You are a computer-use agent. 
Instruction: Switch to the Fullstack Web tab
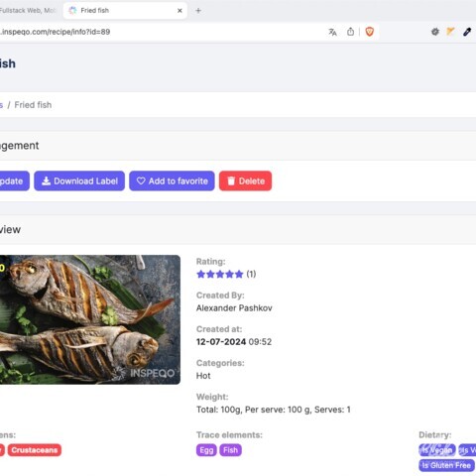click(x=29, y=11)
